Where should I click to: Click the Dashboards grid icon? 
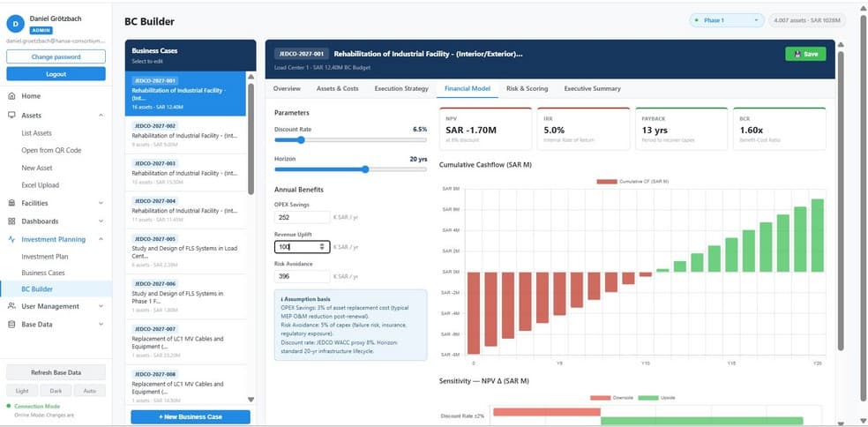11,221
